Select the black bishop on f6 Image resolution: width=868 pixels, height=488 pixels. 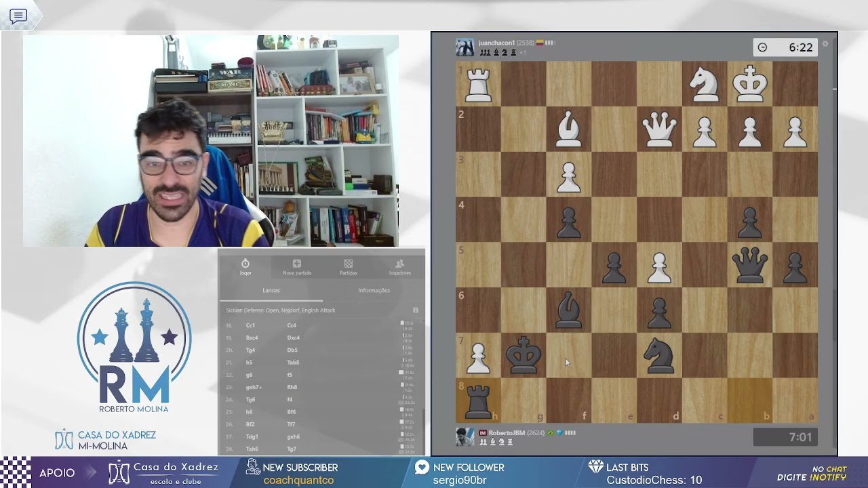tap(568, 311)
